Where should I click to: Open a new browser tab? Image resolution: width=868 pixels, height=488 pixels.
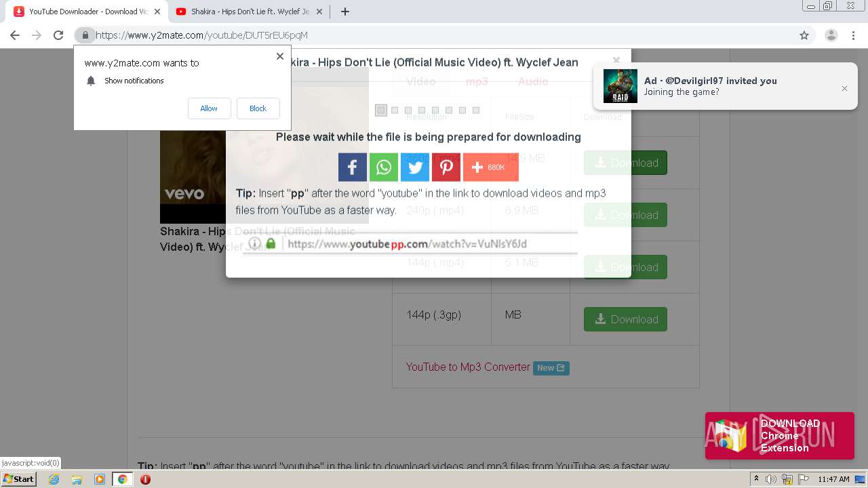[344, 12]
